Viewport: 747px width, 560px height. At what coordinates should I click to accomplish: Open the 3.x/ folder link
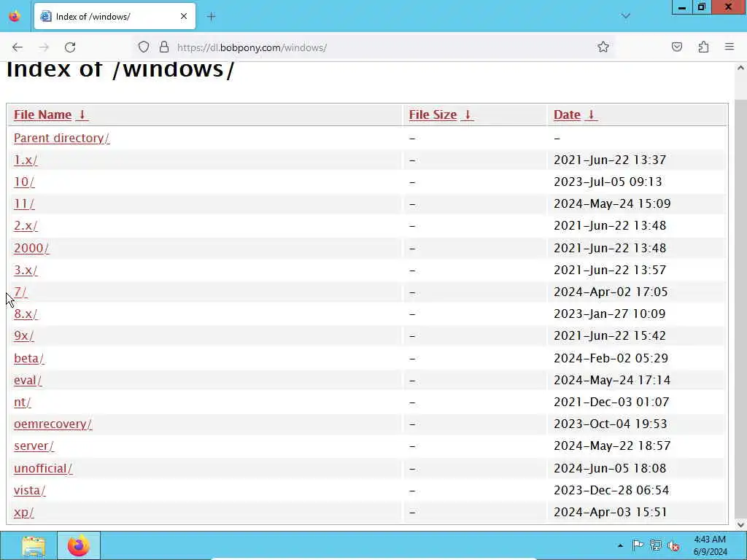[26, 270]
